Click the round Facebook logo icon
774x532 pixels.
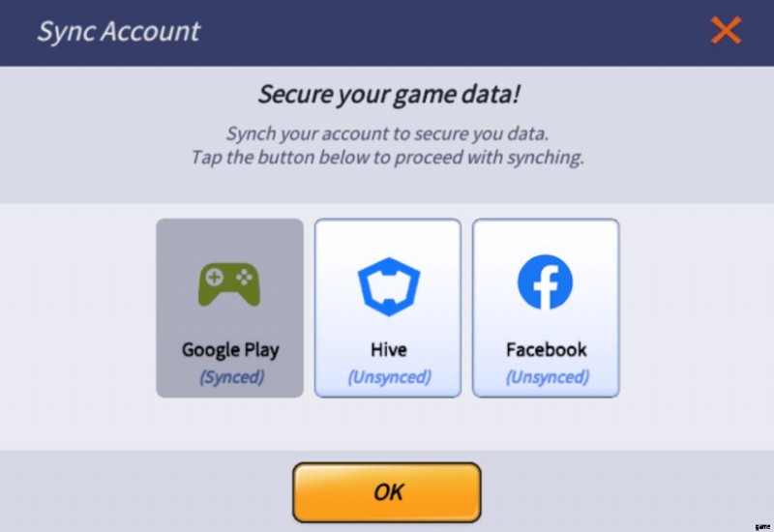tap(546, 282)
